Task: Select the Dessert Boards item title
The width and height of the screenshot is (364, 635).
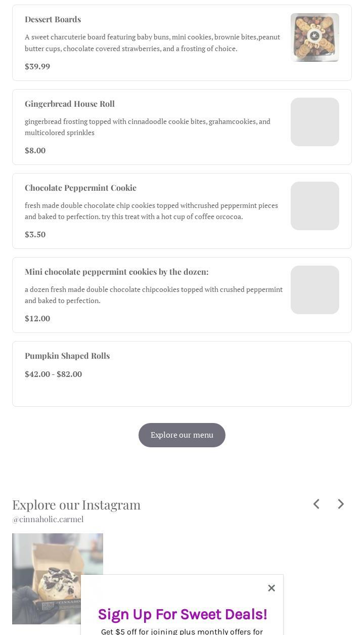Action: coord(53,19)
